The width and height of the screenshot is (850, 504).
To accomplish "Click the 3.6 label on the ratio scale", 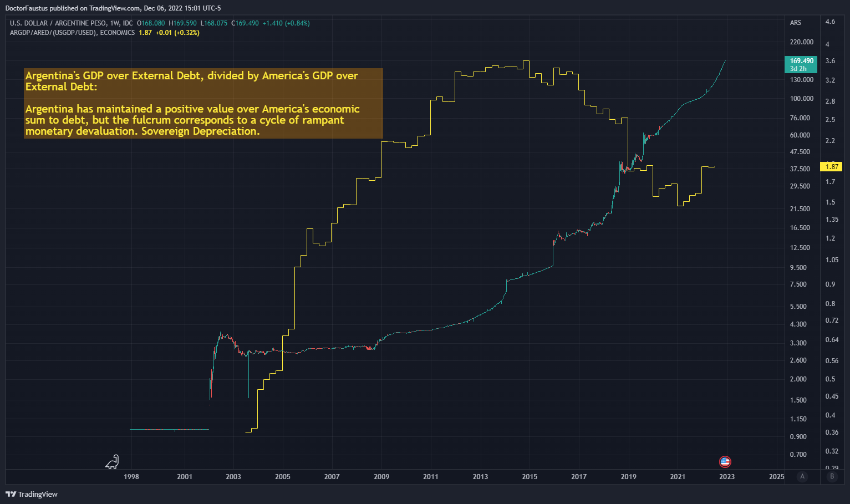I will 830,62.
